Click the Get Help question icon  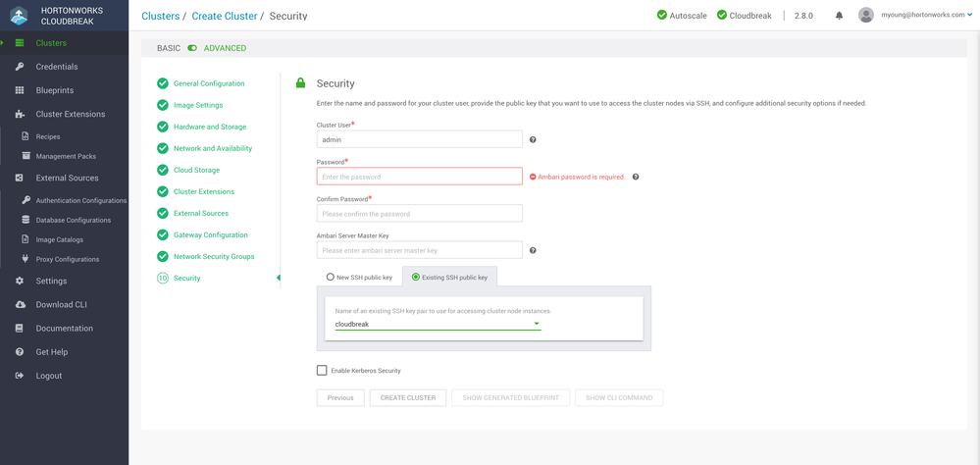pyautogui.click(x=20, y=352)
